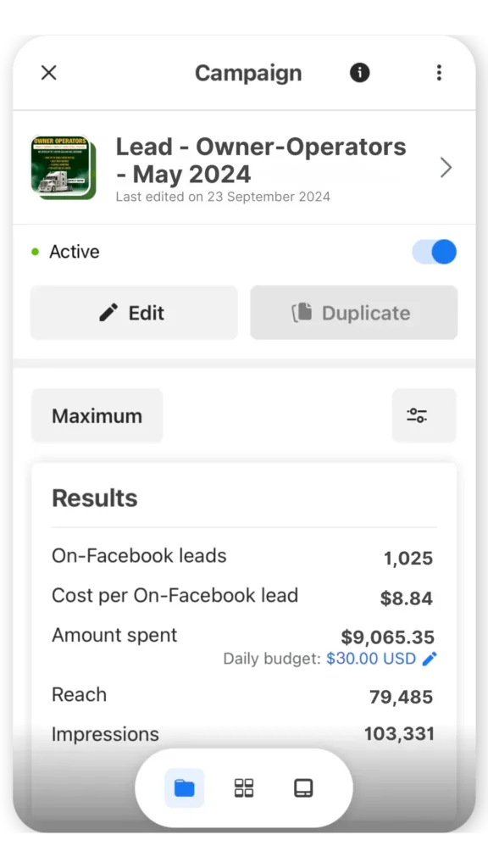
Task: Click the Duplicate button
Action: [x=353, y=313]
